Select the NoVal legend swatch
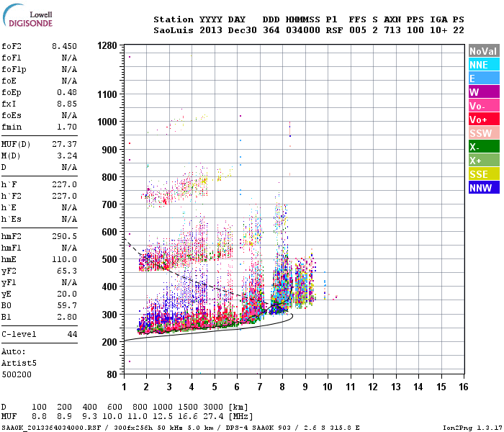The image size is (504, 432). click(484, 51)
